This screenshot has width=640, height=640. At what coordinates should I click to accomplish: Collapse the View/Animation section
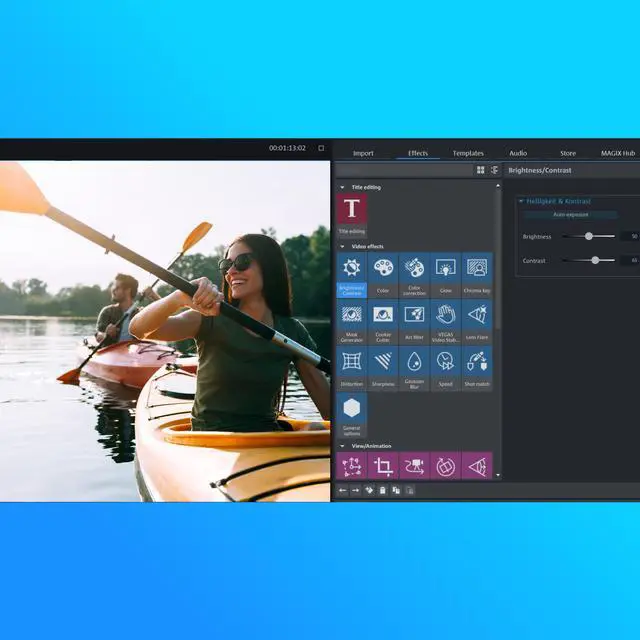click(342, 446)
